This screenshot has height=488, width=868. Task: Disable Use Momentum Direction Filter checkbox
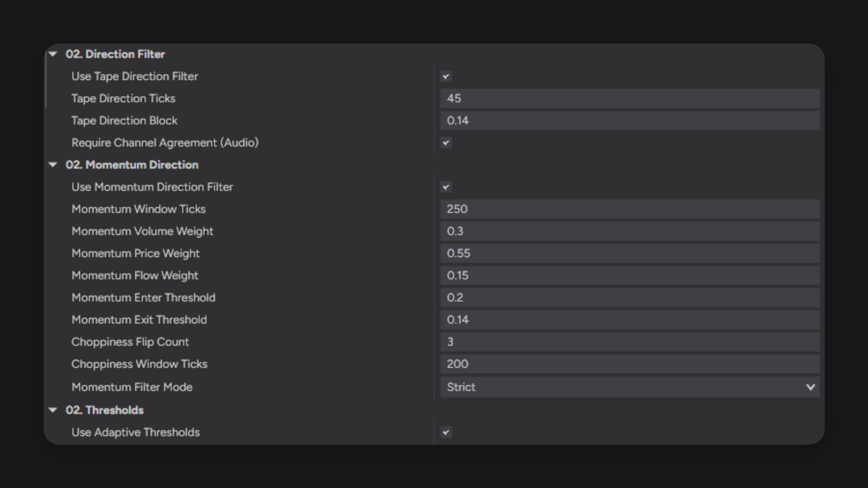point(446,187)
